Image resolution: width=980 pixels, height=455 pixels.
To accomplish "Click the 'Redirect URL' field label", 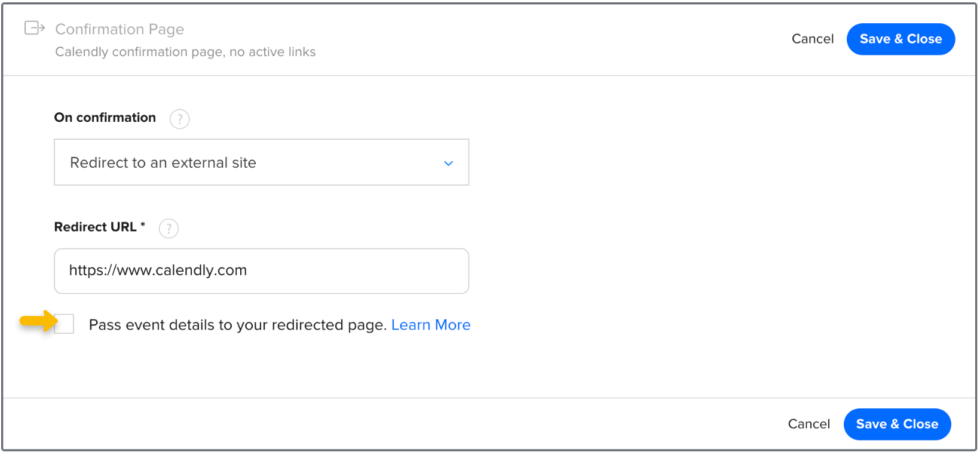I will 95,227.
